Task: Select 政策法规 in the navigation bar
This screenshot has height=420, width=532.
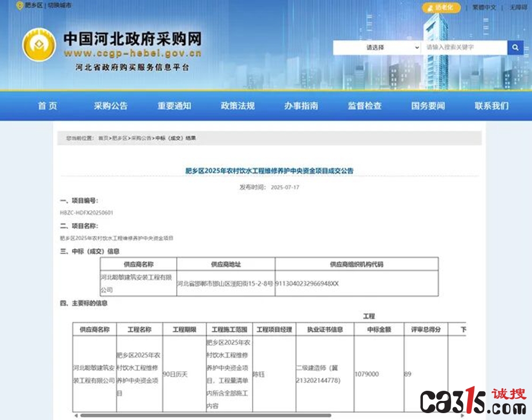Action: click(237, 106)
